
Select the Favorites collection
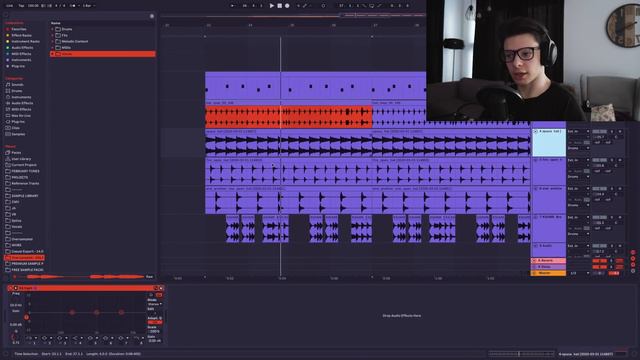tap(19, 29)
